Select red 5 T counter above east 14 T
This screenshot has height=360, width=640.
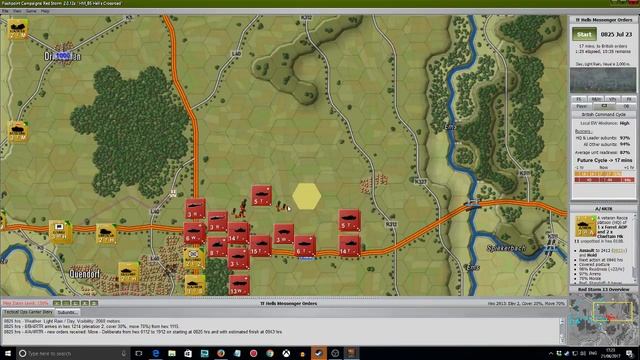(x=349, y=220)
